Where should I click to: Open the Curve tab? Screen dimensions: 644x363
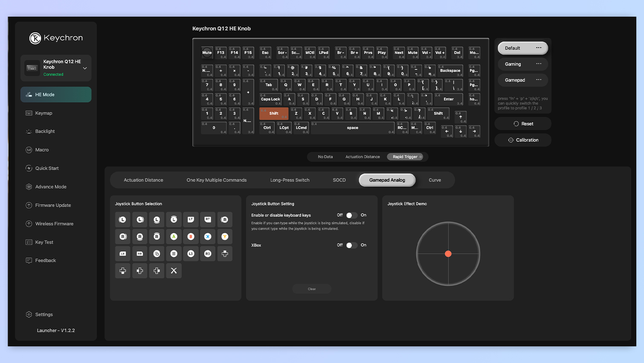point(435,180)
